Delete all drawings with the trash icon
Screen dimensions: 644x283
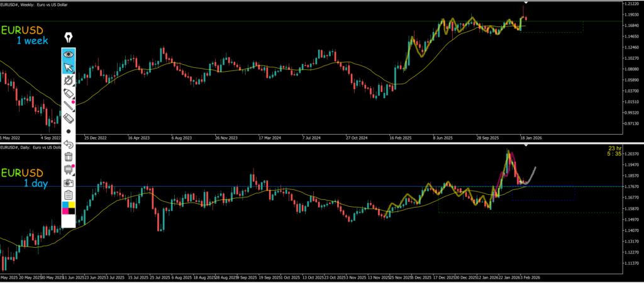click(x=69, y=157)
